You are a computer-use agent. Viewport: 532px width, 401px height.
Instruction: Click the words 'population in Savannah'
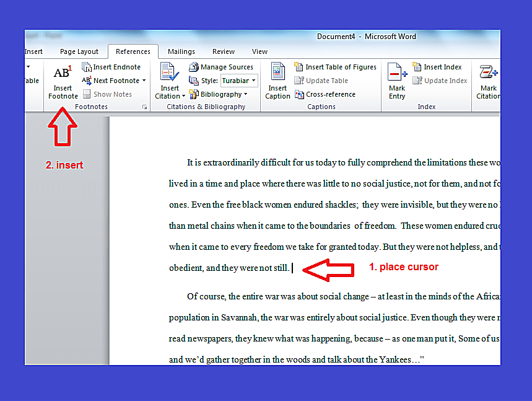click(213, 317)
